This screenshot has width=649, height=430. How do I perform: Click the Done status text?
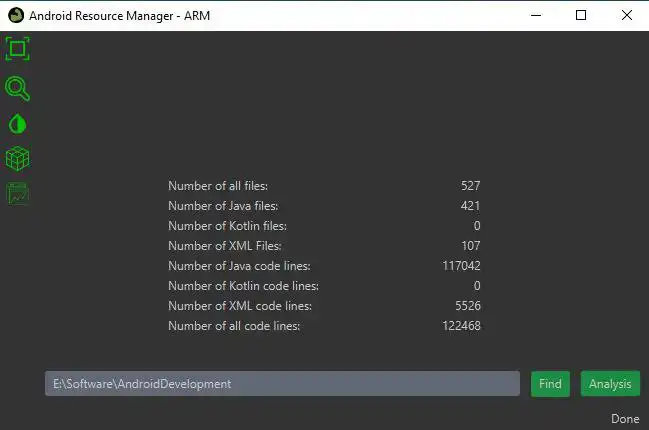(625, 419)
